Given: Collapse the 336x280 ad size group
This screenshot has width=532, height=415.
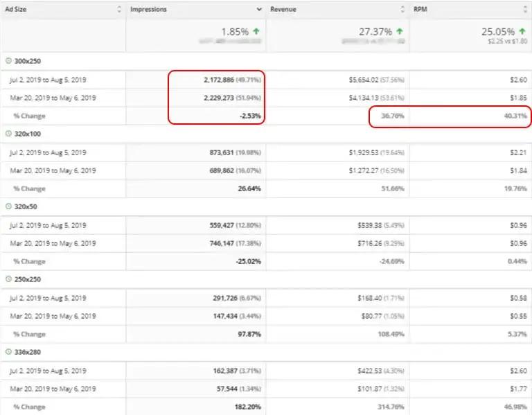Looking at the screenshot, I should tap(8, 352).
